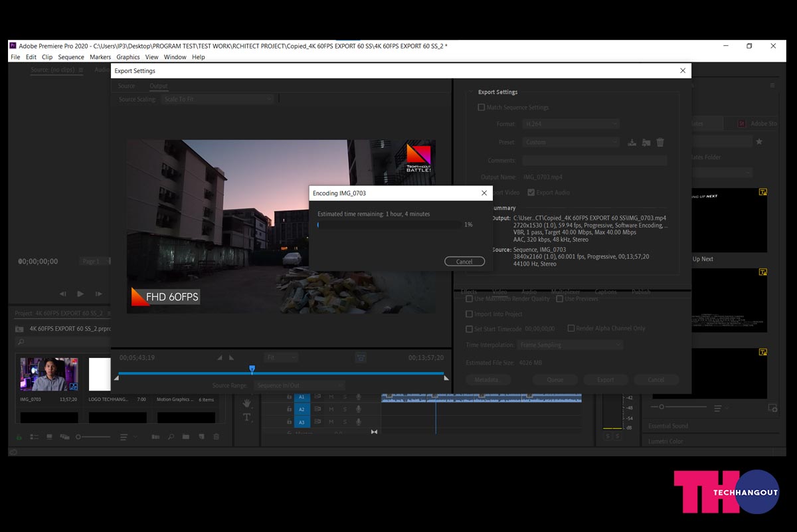The image size is (797, 532).
Task: Switch Project panel to Freeform View
Action: tap(64, 437)
